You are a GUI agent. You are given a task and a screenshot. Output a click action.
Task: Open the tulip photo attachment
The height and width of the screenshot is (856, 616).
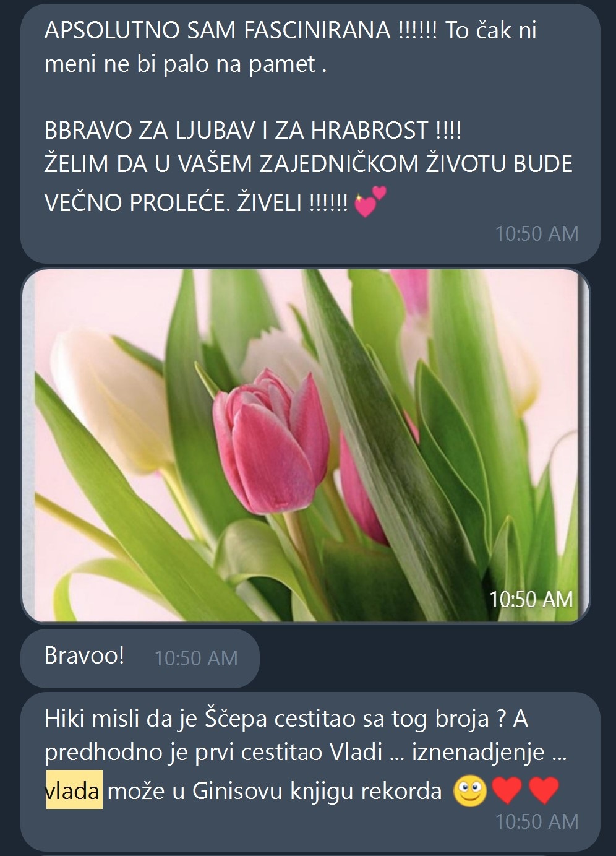(x=306, y=445)
